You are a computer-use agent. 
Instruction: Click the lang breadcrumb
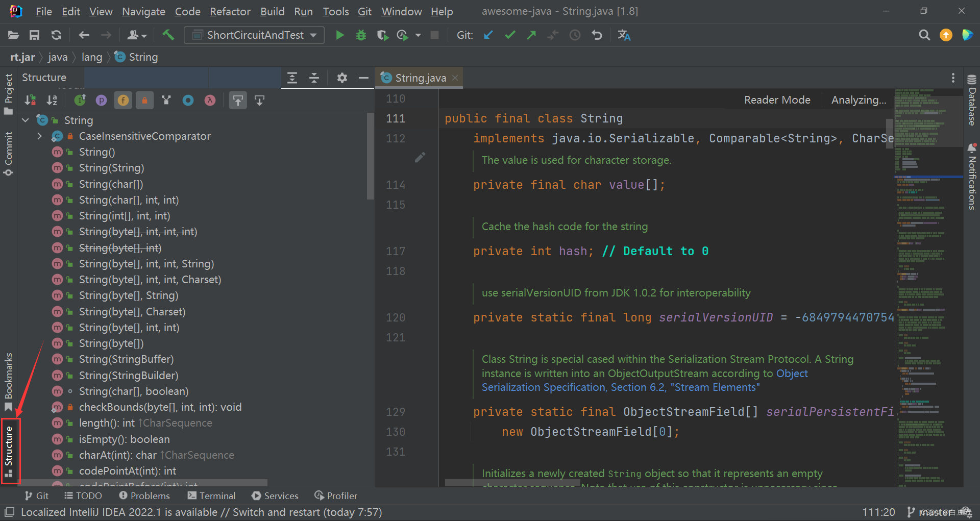92,57
